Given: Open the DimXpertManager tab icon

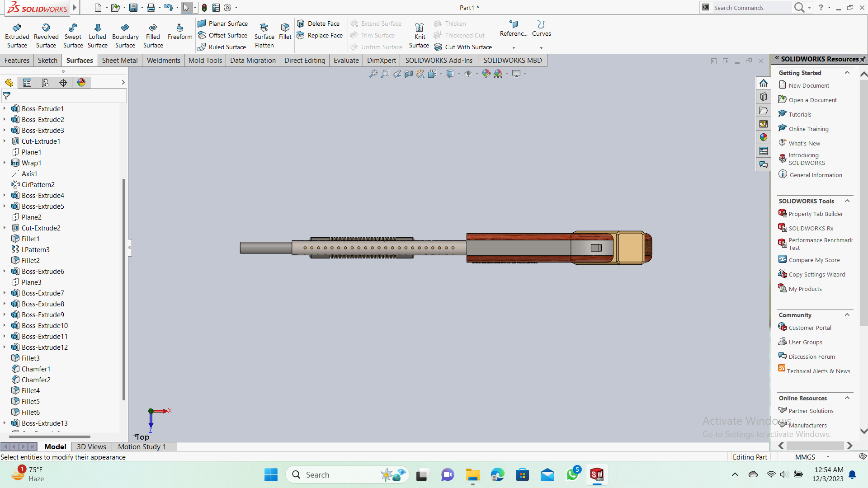Looking at the screenshot, I should point(63,83).
